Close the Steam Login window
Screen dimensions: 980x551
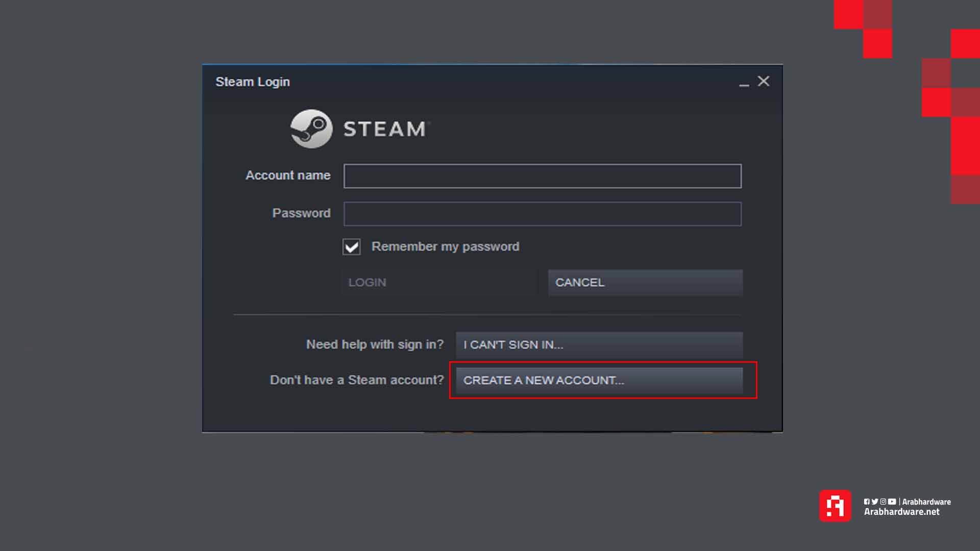(x=764, y=81)
